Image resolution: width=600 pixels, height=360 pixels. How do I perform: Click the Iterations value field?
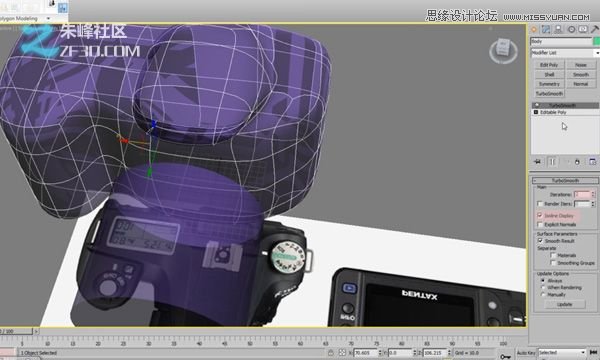tap(582, 195)
